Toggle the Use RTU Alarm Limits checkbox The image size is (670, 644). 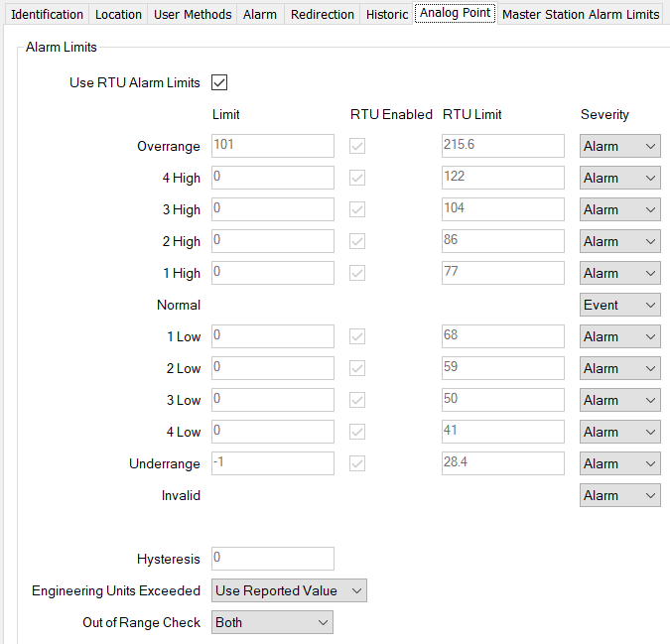(x=220, y=82)
